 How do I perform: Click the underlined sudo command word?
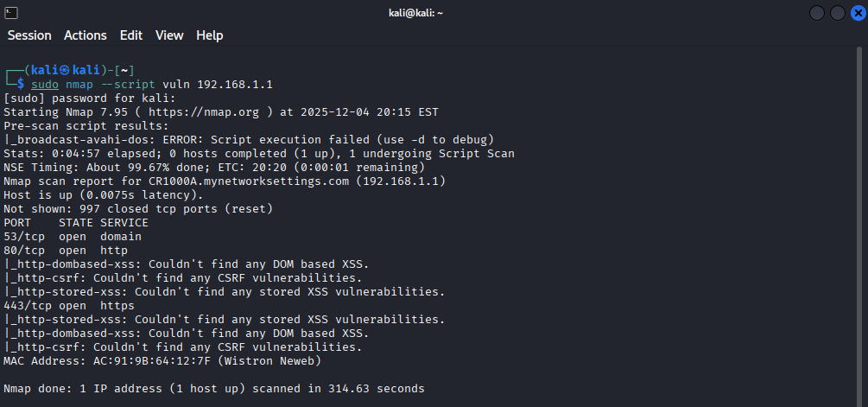coord(45,85)
